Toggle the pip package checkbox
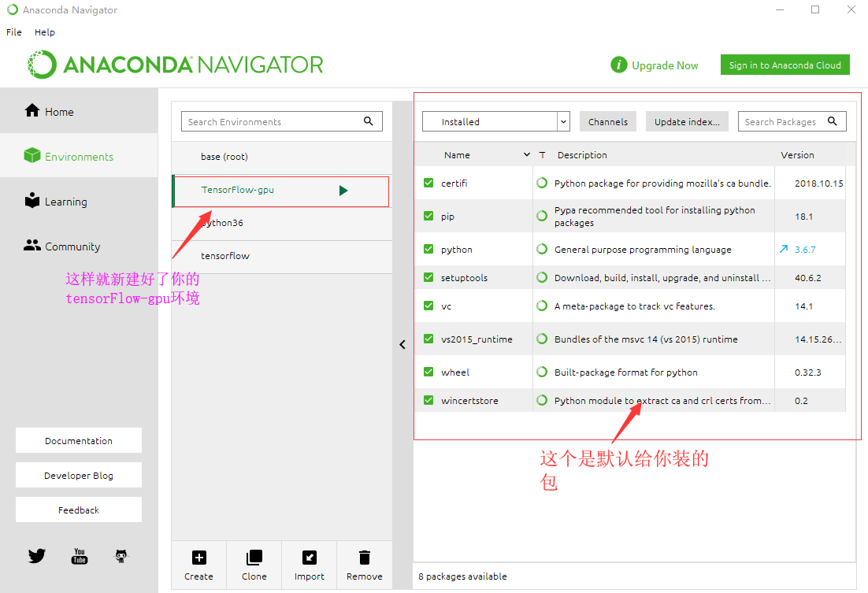Image resolution: width=868 pixels, height=593 pixels. (x=428, y=216)
